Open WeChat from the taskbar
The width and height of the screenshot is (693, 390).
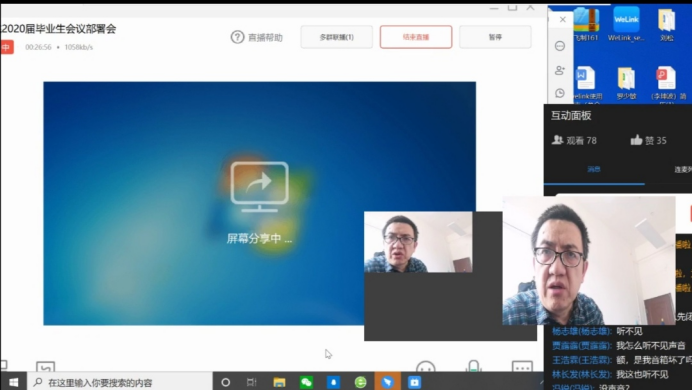[306, 382]
